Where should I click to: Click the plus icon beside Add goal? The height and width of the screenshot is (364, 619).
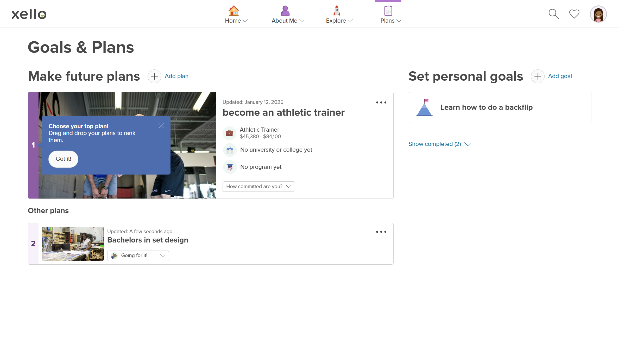click(x=538, y=76)
